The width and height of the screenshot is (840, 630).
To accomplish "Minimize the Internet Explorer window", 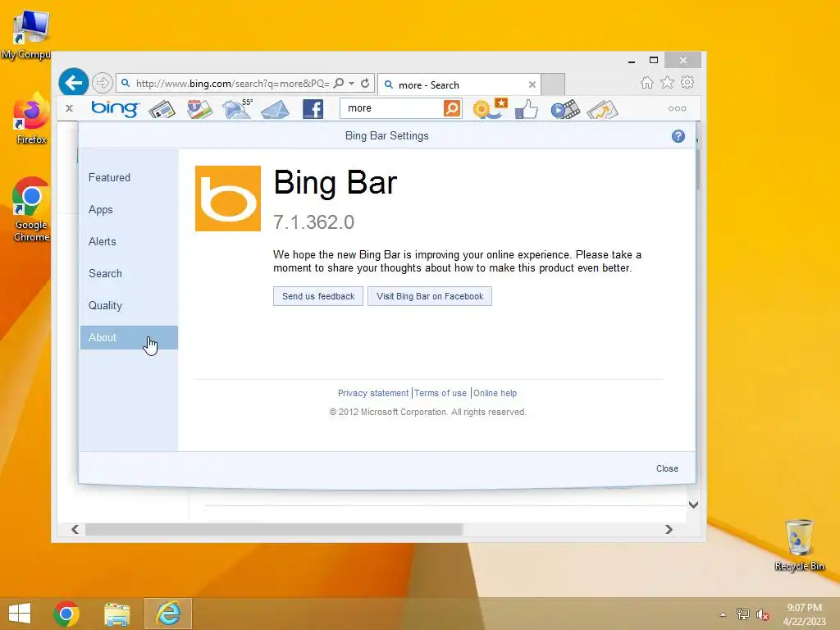I will point(632,61).
